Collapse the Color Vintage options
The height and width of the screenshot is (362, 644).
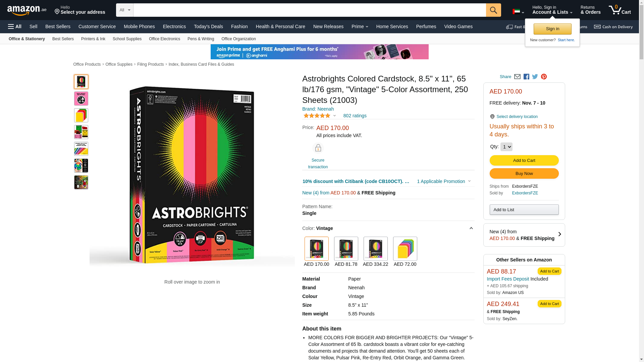point(471,228)
